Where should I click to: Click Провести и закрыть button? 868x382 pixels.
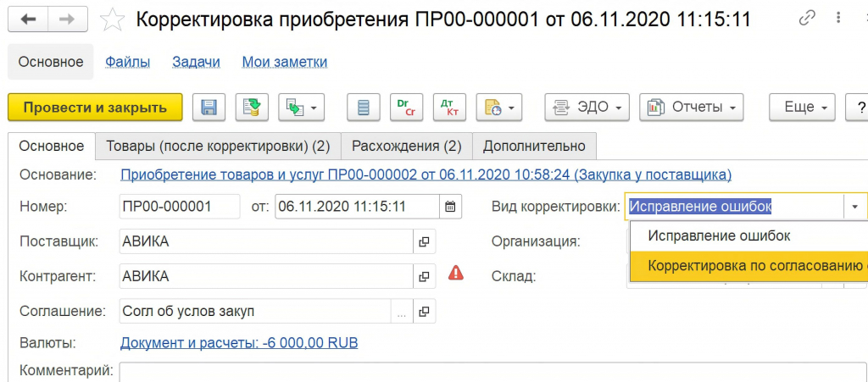tap(95, 108)
